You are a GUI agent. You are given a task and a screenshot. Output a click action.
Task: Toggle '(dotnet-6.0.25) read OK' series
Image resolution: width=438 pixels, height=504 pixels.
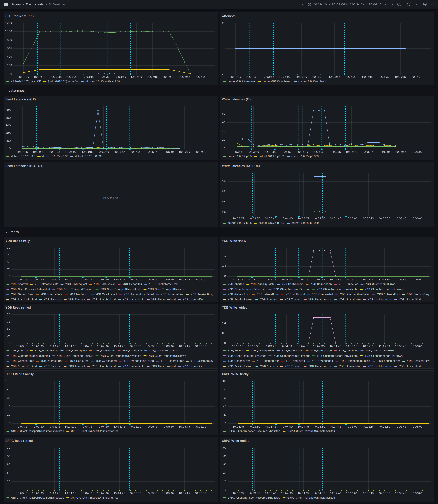26,82
